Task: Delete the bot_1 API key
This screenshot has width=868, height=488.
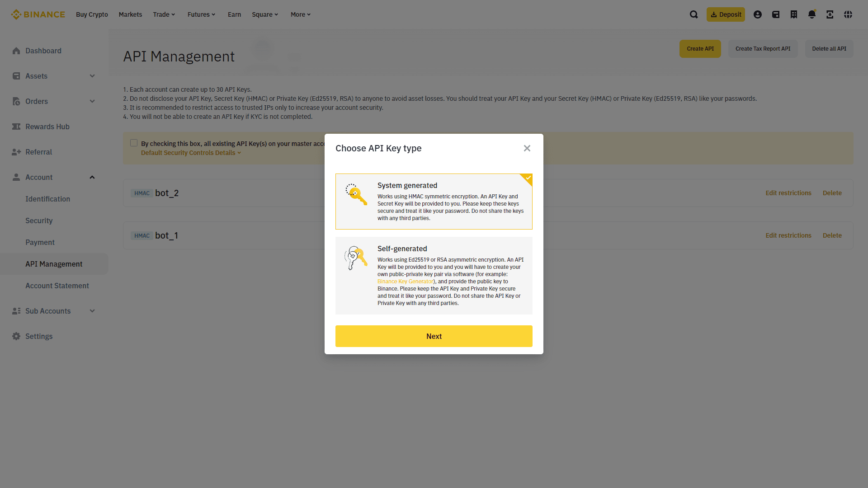Action: [x=832, y=235]
